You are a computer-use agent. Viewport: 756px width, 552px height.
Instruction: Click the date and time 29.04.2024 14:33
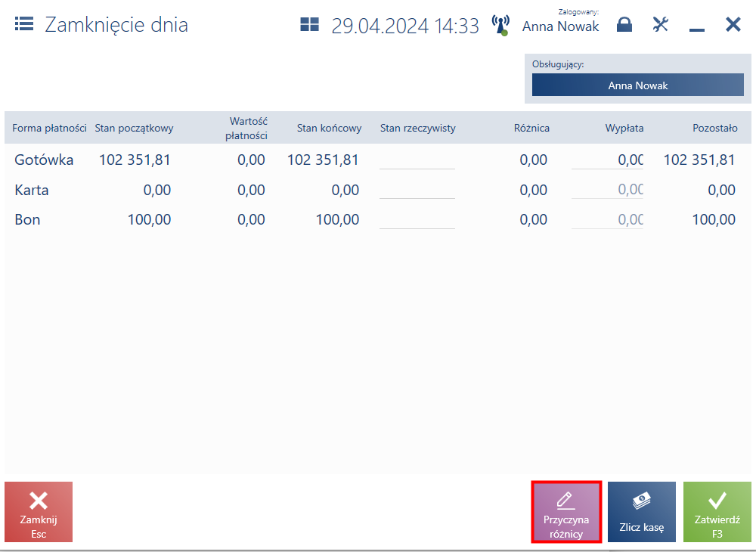coord(405,26)
